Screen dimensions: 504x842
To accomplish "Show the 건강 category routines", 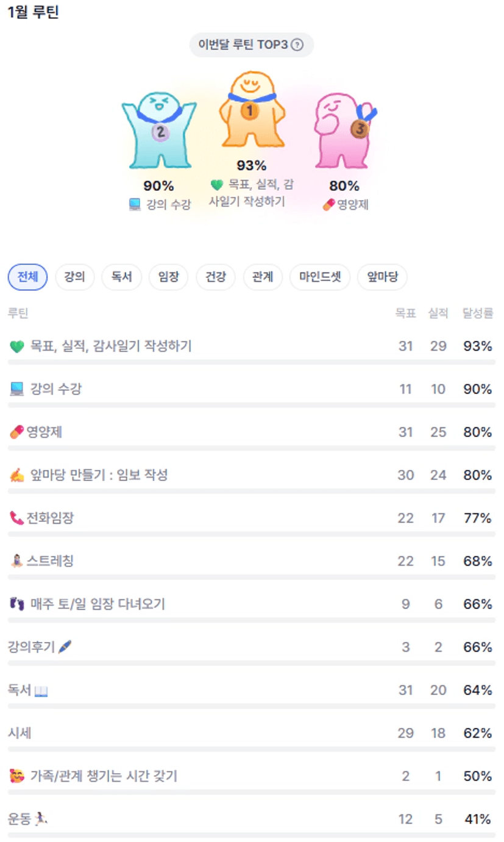I will click(x=216, y=277).
